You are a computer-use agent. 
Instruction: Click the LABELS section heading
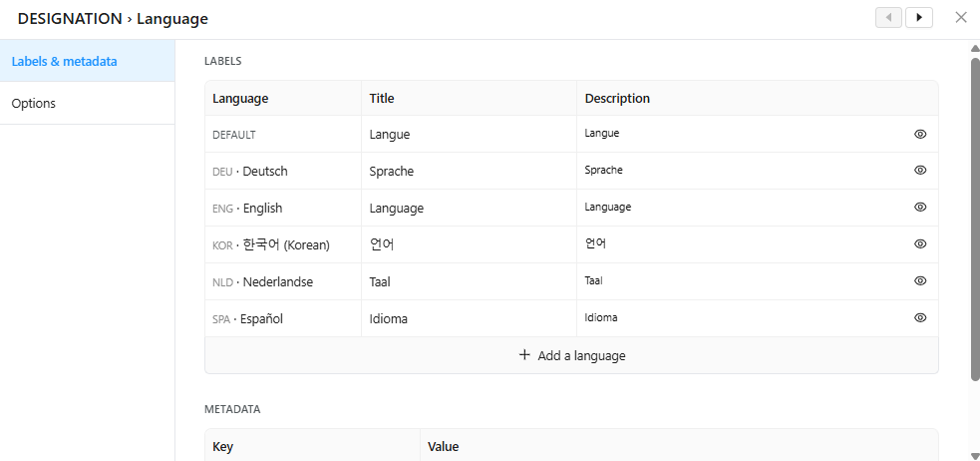tap(223, 61)
